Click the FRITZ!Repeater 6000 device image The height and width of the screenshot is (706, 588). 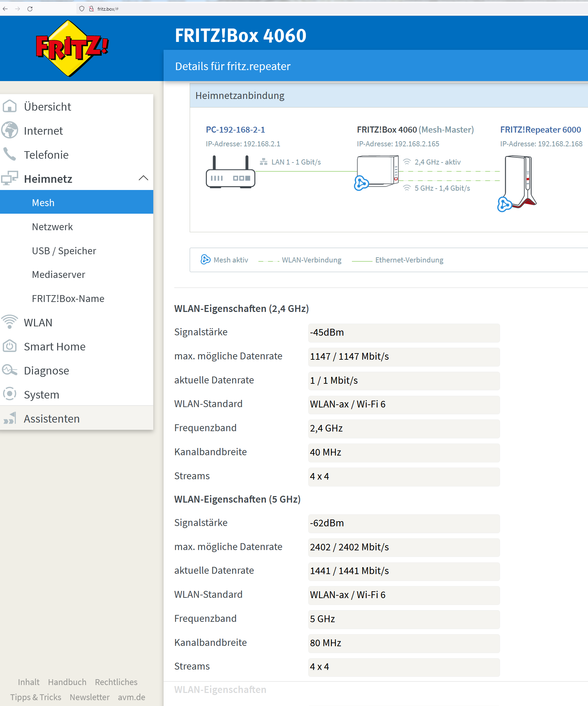(x=520, y=181)
